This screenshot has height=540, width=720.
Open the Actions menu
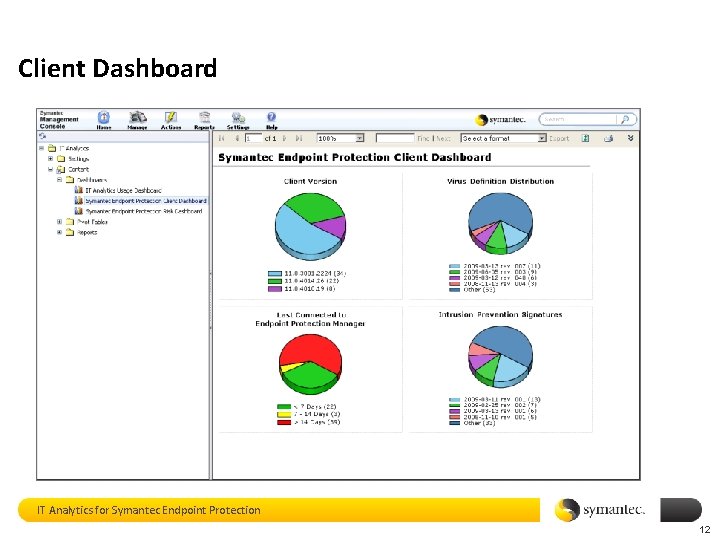[x=171, y=120]
